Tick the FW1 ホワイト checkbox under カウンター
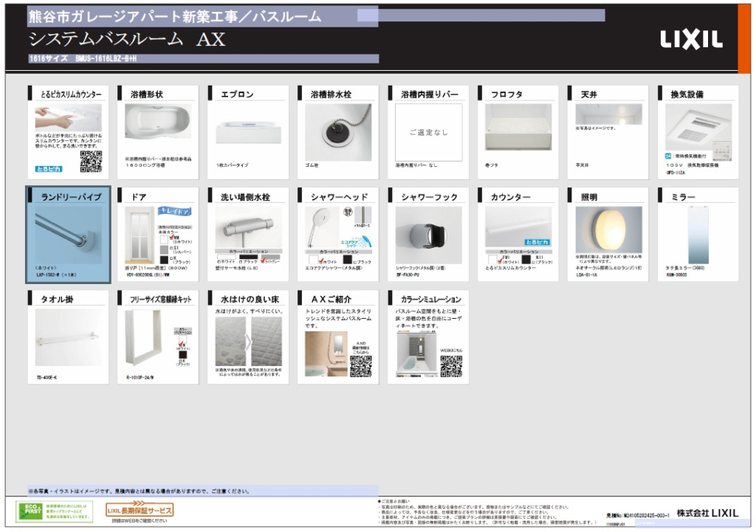 coord(500,261)
